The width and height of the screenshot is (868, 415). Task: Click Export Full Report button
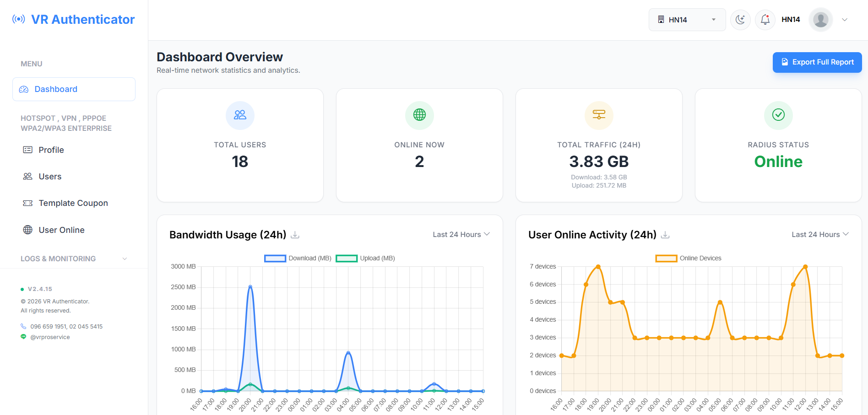point(817,62)
